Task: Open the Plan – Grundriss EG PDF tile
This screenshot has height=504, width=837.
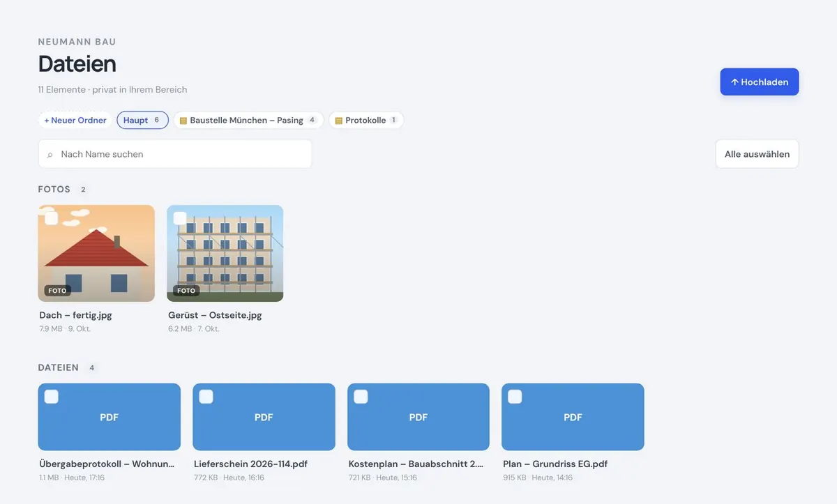Action: pos(573,417)
